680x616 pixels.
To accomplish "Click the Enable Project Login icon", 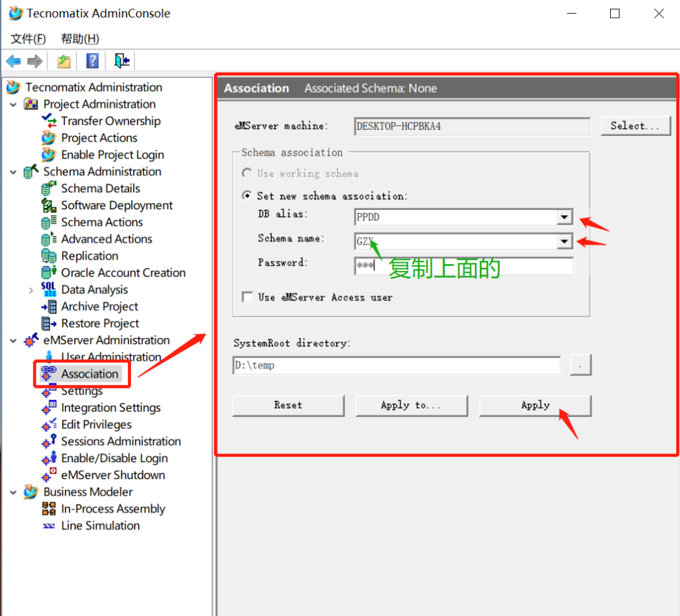I will click(48, 155).
